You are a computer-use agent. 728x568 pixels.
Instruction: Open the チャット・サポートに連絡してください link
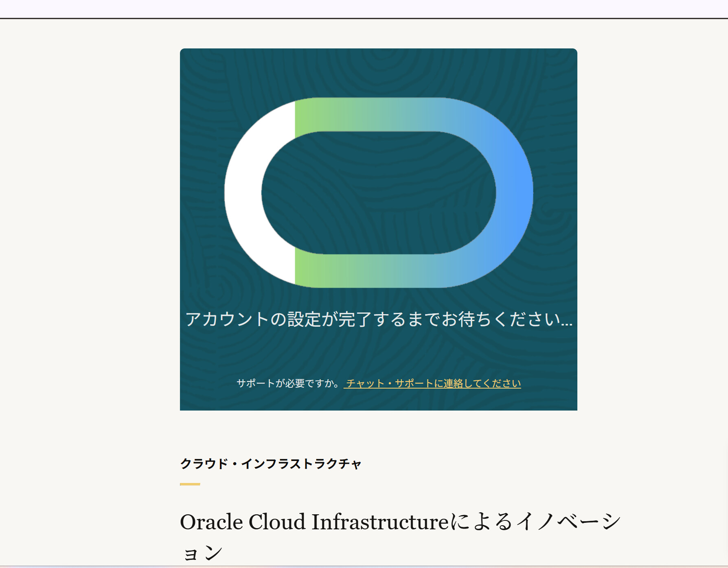[x=432, y=383]
